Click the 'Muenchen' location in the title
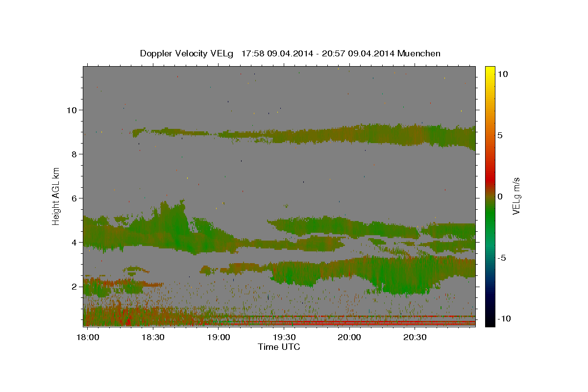Viewport: 588px width, 392px height. [x=420, y=53]
